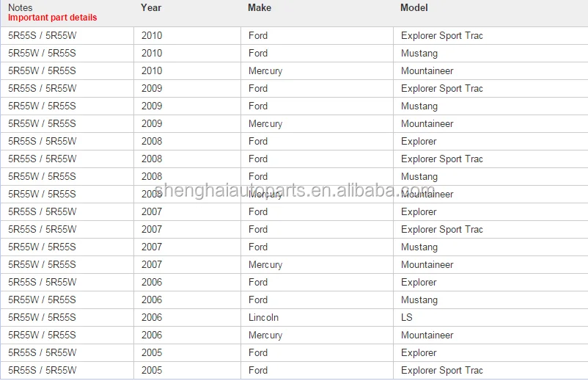Click the Make column header
Viewport: 588px width, 381px height.
(x=260, y=7)
